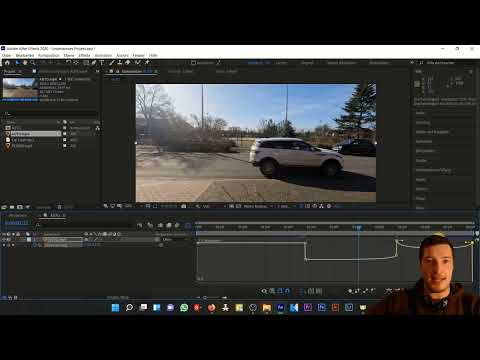Open taskbar search
The image size is (480, 360).
point(129,307)
